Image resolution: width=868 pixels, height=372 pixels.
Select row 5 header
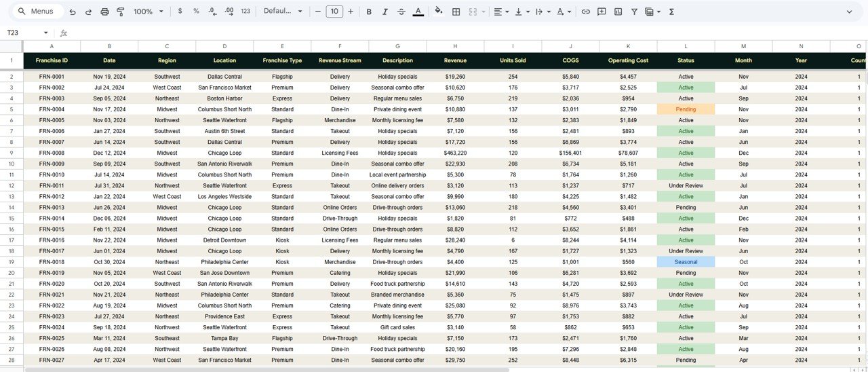point(12,109)
